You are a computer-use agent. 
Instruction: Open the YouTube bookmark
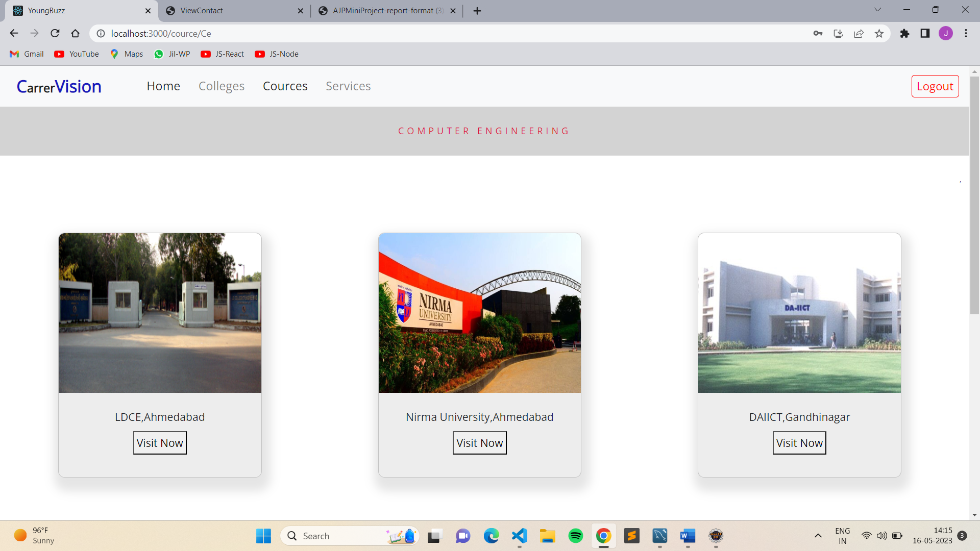click(x=76, y=54)
